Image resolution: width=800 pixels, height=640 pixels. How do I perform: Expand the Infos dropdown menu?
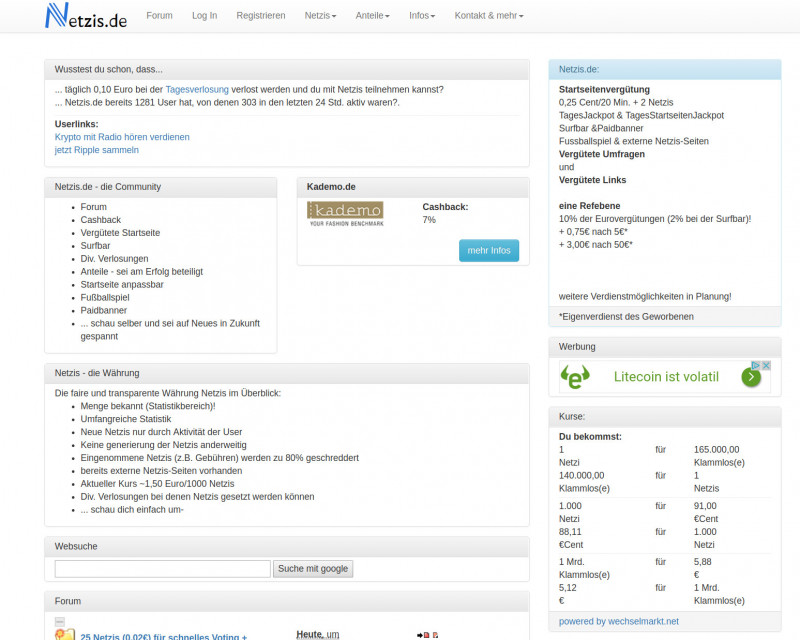pyautogui.click(x=422, y=15)
